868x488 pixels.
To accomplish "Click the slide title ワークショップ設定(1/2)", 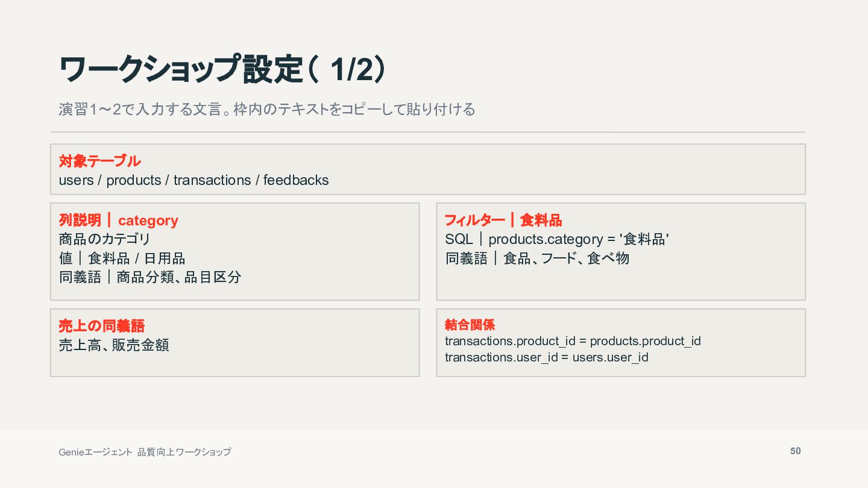I will point(222,69).
